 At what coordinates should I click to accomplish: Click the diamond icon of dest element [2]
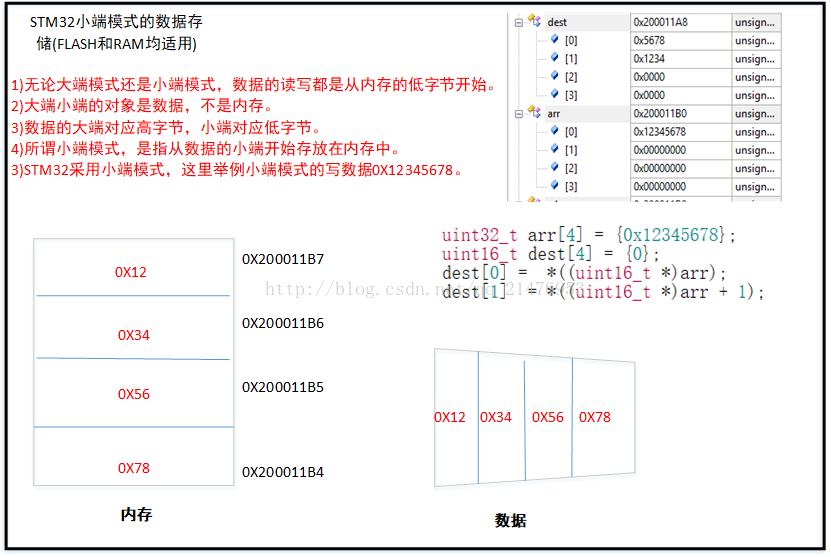pos(555,75)
